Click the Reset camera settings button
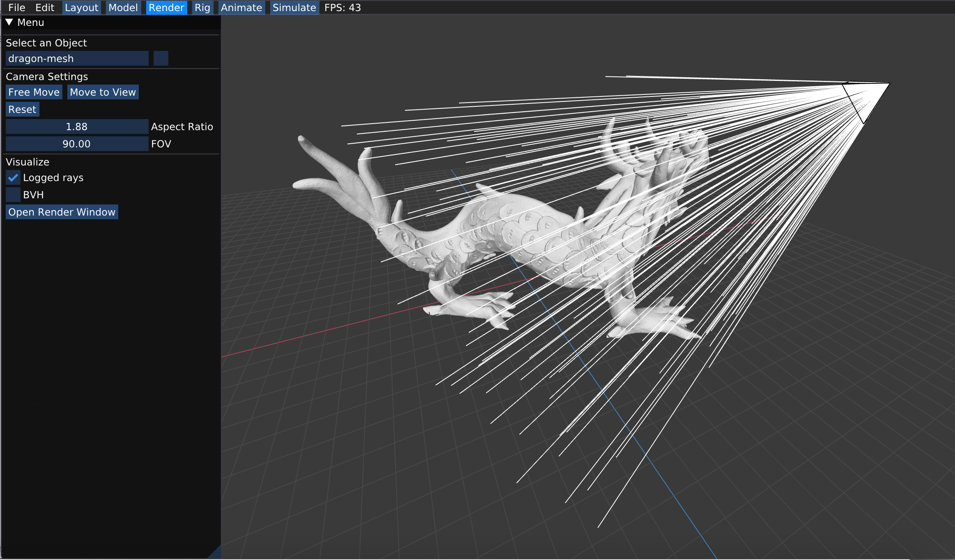This screenshot has height=560, width=955. click(22, 109)
